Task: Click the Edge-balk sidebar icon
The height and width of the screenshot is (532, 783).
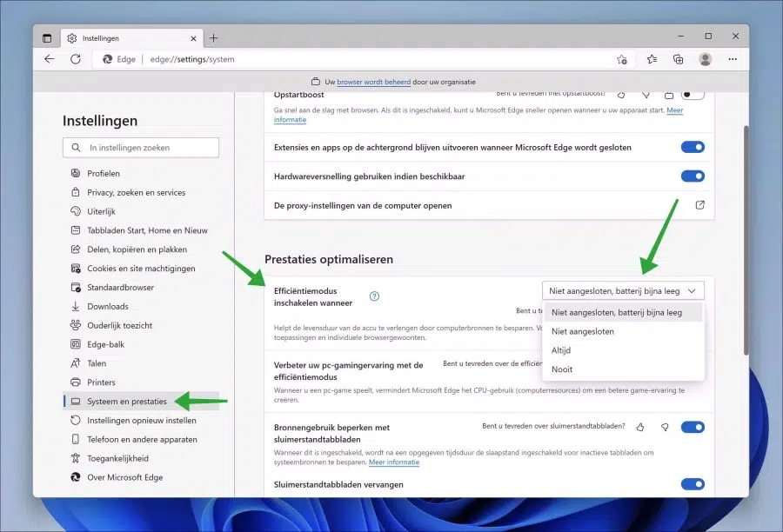Action: [x=76, y=344]
